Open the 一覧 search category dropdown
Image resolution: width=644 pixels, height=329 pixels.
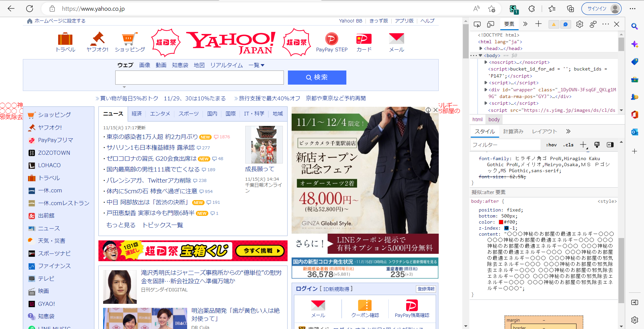click(256, 65)
